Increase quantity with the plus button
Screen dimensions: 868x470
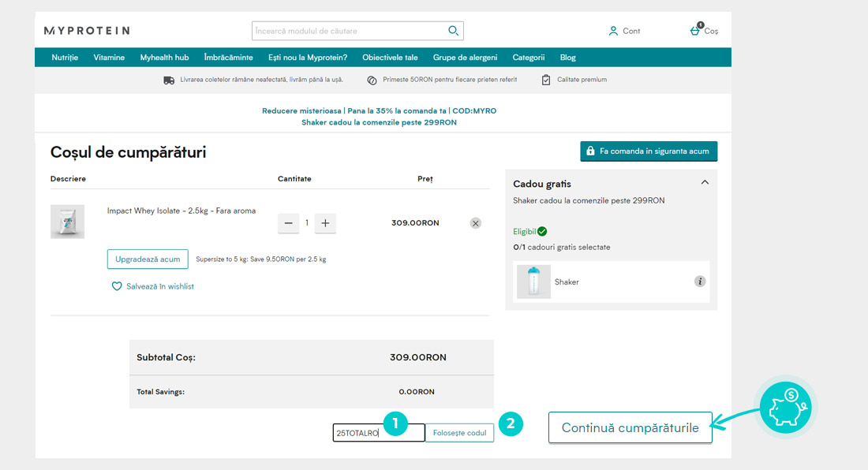click(325, 223)
